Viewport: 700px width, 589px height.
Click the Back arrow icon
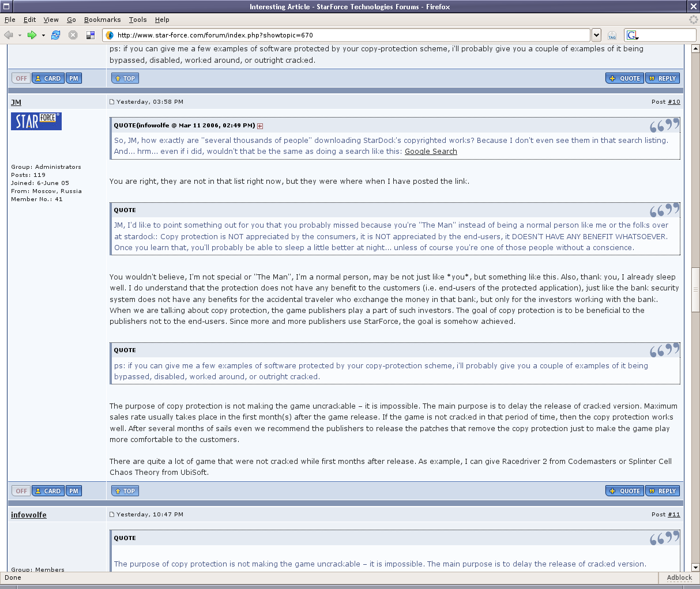(x=9, y=35)
